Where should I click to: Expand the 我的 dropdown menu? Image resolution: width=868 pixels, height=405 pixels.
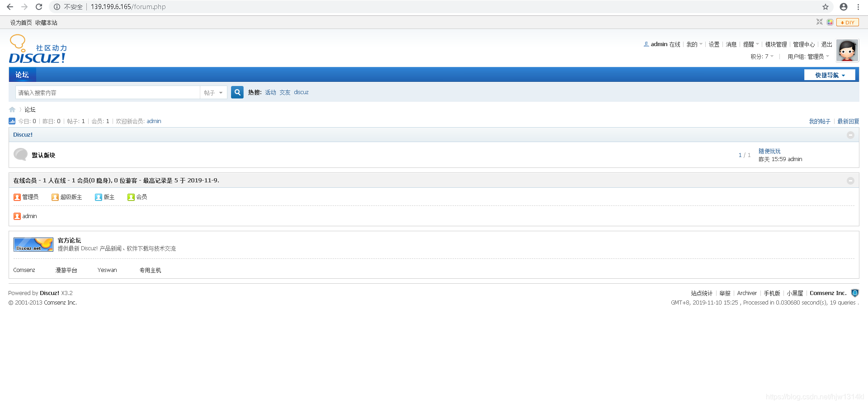(694, 44)
